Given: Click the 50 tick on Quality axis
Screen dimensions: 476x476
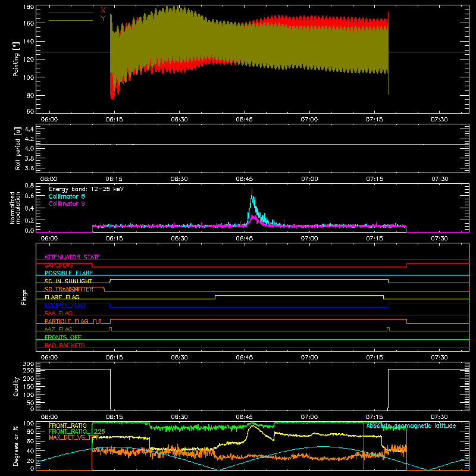Looking at the screenshot, I should click(x=30, y=403).
